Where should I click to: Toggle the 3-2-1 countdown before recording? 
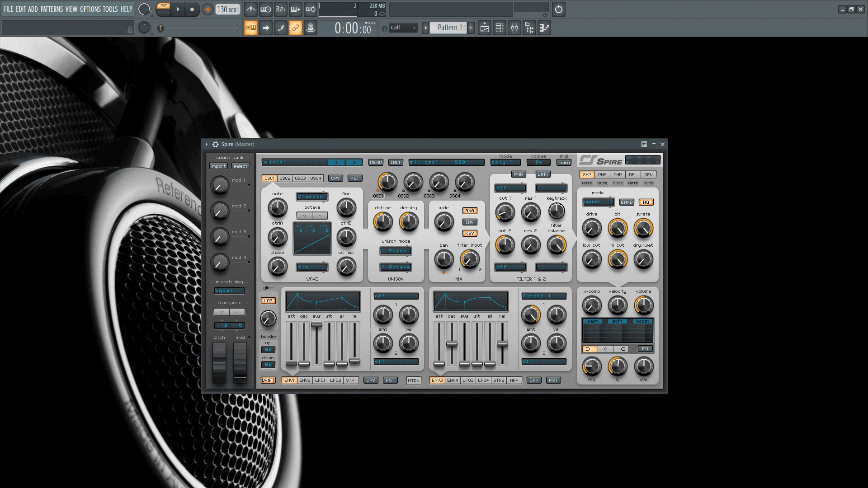[281, 9]
